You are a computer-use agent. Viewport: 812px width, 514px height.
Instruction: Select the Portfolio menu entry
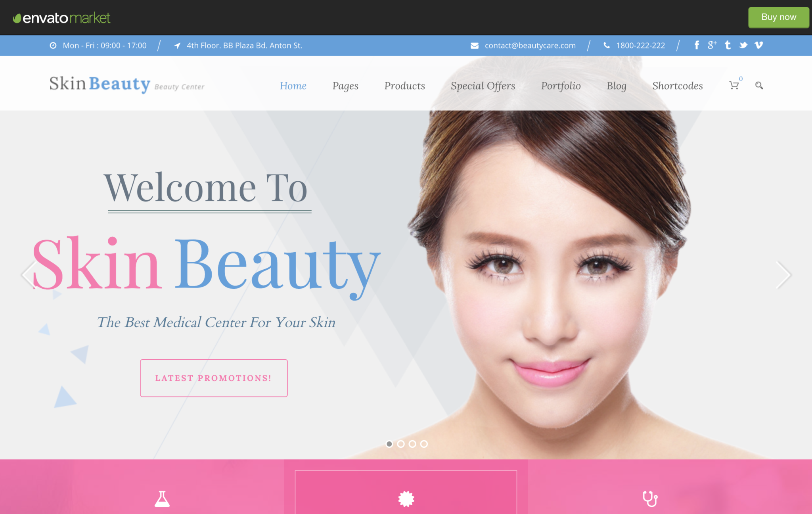(561, 86)
